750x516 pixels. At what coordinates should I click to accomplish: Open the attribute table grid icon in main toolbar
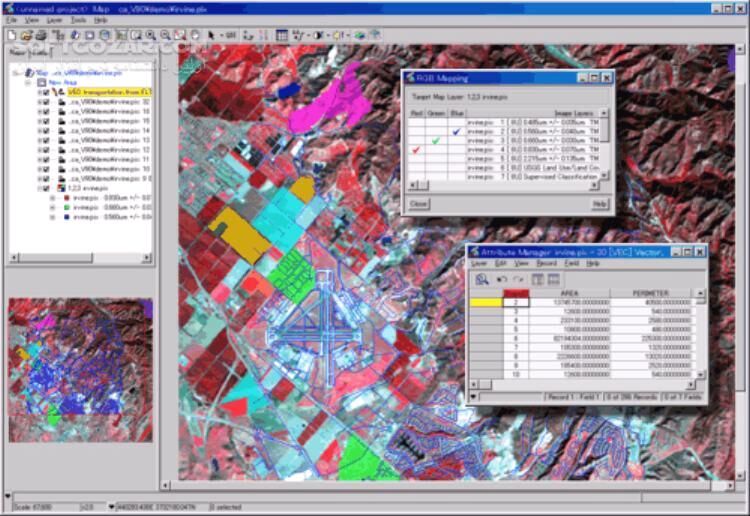(x=282, y=35)
